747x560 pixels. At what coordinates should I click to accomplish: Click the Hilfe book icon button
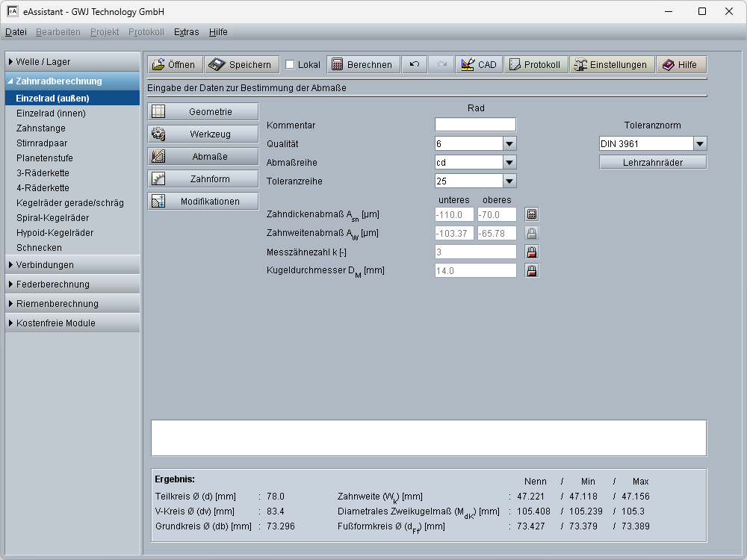pyautogui.click(x=681, y=65)
